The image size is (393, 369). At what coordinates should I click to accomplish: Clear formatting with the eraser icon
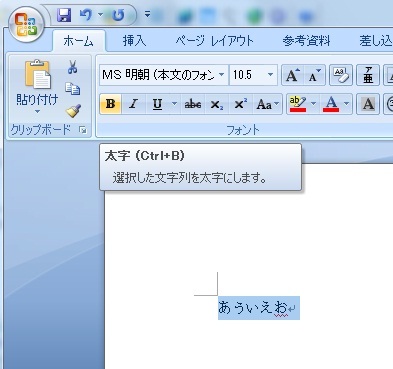click(341, 75)
